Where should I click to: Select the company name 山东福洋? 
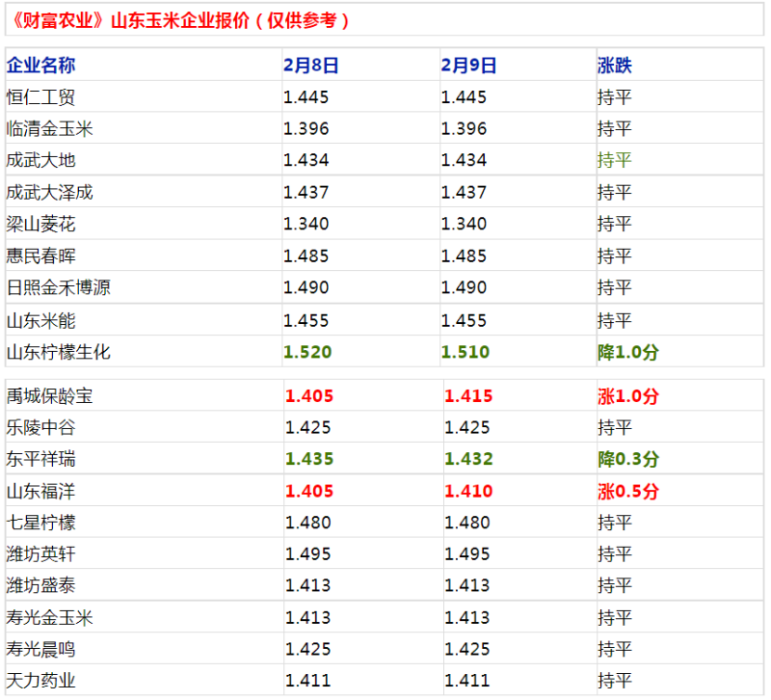click(x=40, y=491)
